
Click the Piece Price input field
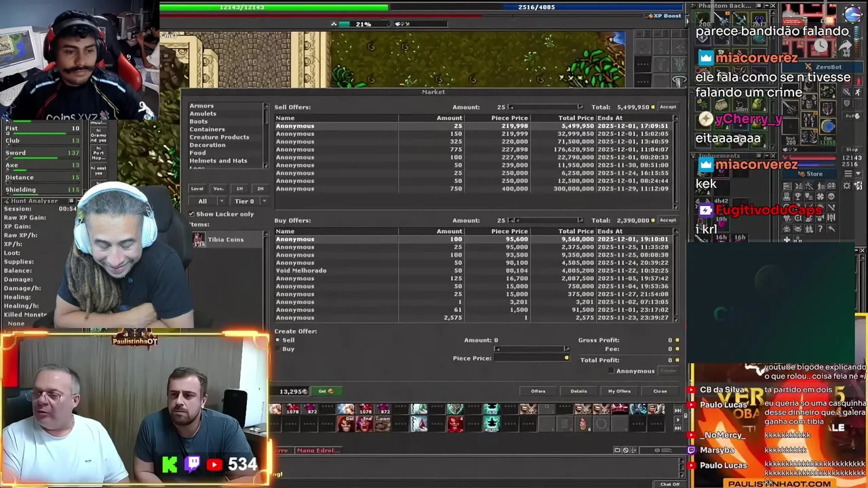point(531,359)
